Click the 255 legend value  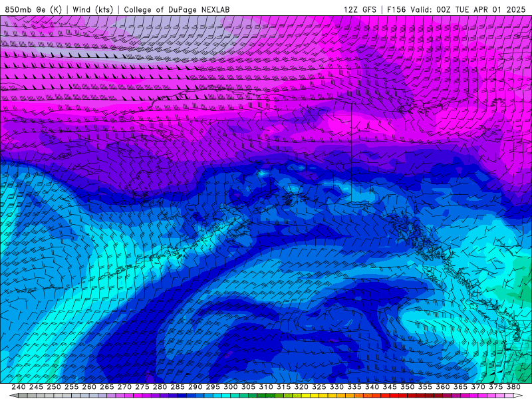click(71, 387)
